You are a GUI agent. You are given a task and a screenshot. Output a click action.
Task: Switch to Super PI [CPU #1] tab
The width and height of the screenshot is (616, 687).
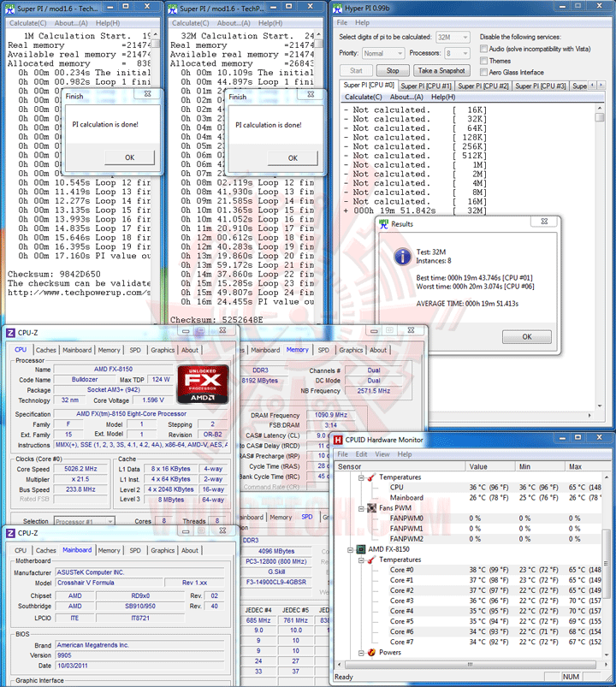[x=426, y=86]
